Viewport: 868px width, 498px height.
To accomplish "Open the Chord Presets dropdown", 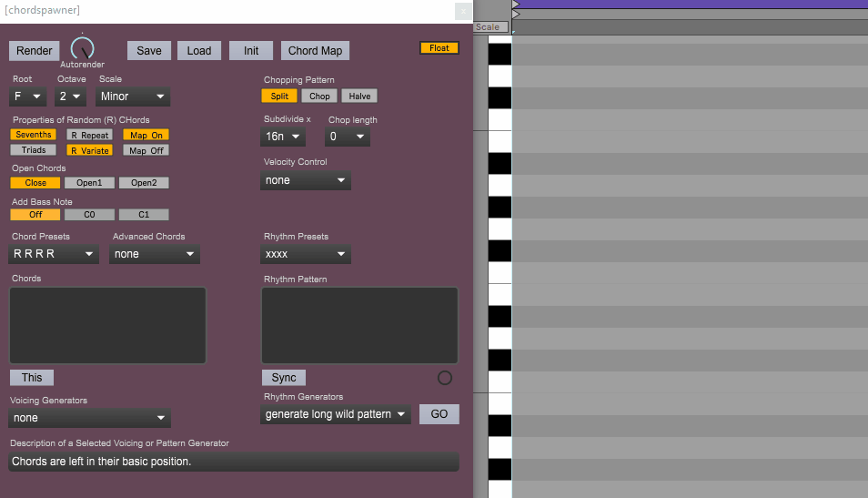I will coord(54,254).
